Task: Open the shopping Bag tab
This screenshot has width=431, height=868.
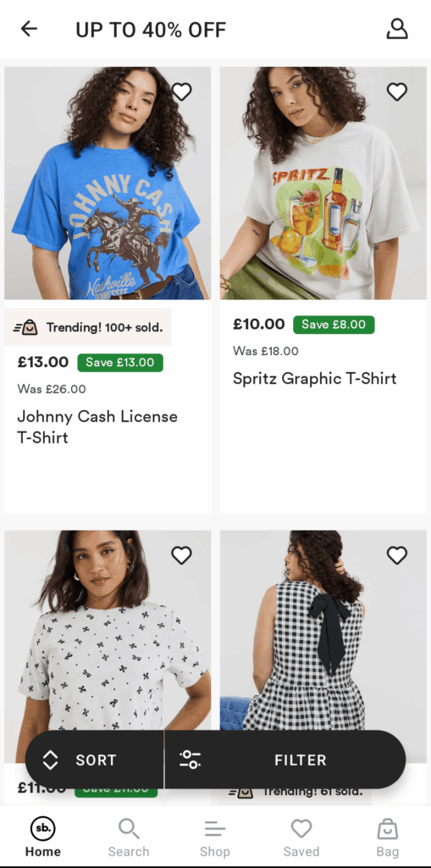Action: click(387, 837)
